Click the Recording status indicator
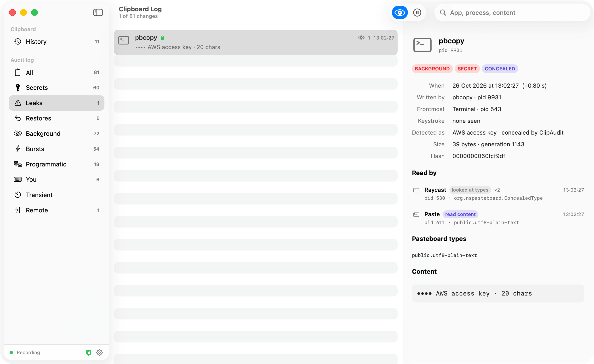Image resolution: width=594 pixels, height=364 pixels. [x=25, y=353]
